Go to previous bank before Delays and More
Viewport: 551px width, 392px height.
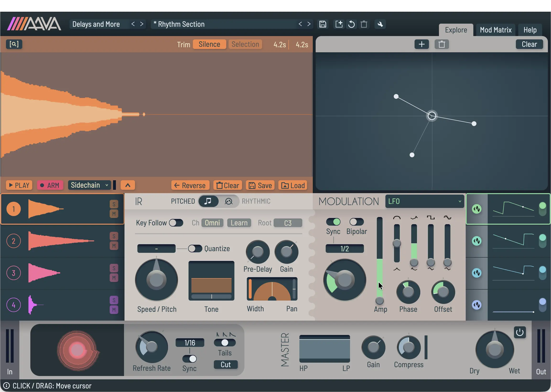[133, 24]
